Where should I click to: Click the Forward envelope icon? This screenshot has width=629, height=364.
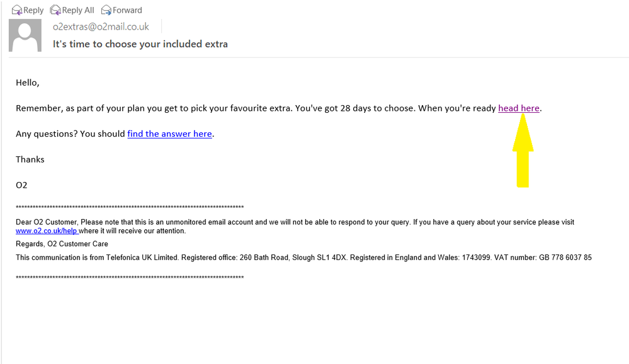pos(108,9)
